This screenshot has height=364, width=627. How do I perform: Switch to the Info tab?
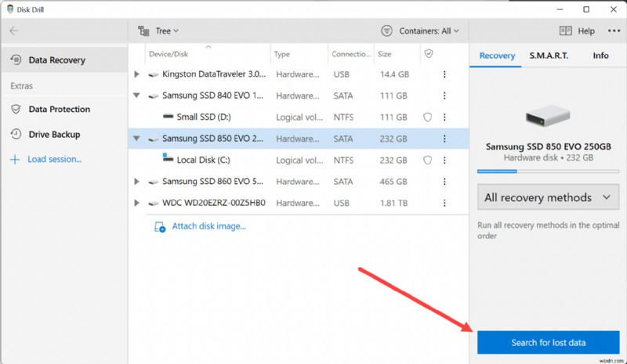[600, 56]
